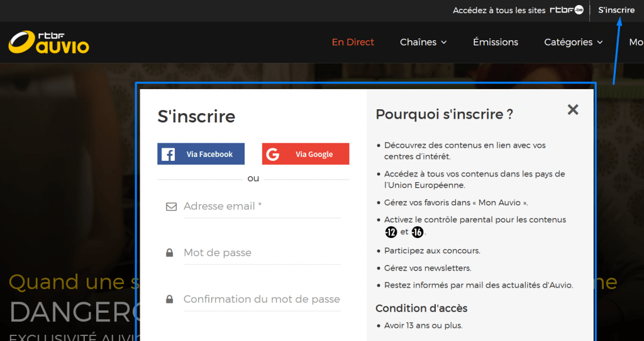This screenshot has height=341, width=644.
Task: Open the RTBF Auvio logo homepage
Action: (x=48, y=42)
